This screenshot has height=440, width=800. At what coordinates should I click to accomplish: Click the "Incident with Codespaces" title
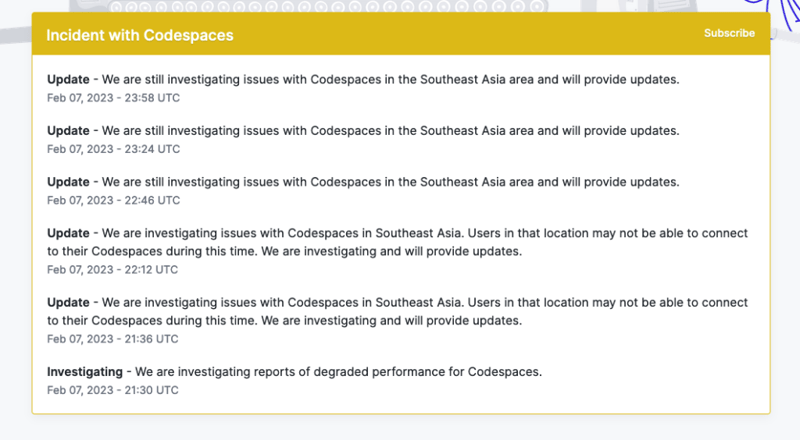[x=140, y=35]
